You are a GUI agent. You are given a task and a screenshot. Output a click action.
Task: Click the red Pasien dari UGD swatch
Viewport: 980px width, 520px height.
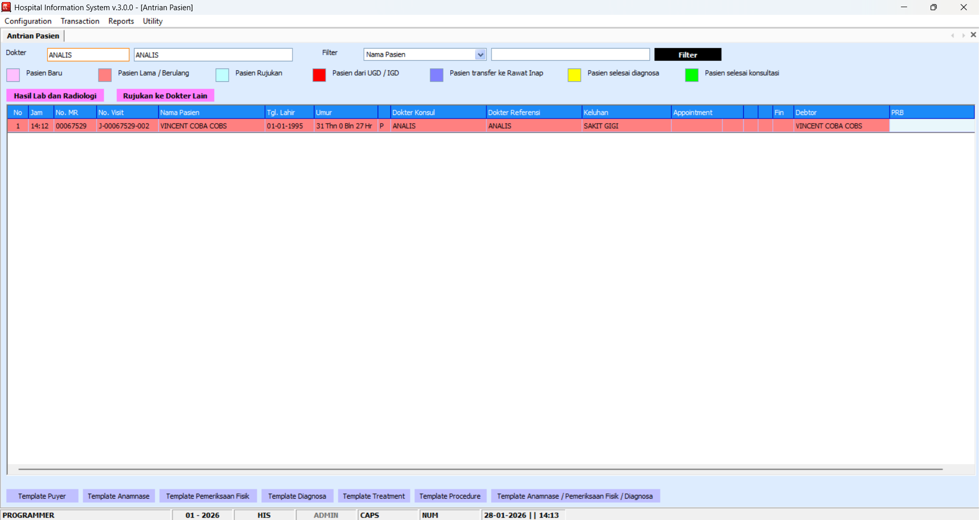tap(319, 75)
